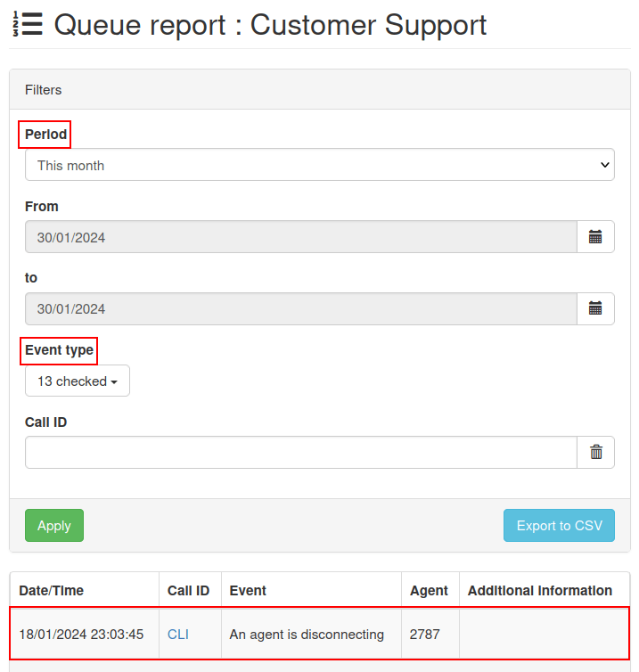This screenshot has width=639, height=672.
Task: Click the From date field
Action: point(301,237)
